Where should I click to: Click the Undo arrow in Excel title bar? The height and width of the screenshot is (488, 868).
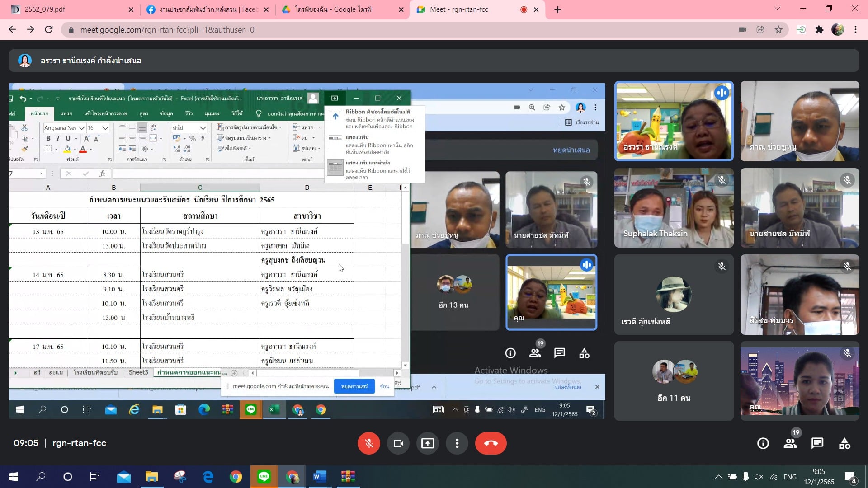click(23, 99)
